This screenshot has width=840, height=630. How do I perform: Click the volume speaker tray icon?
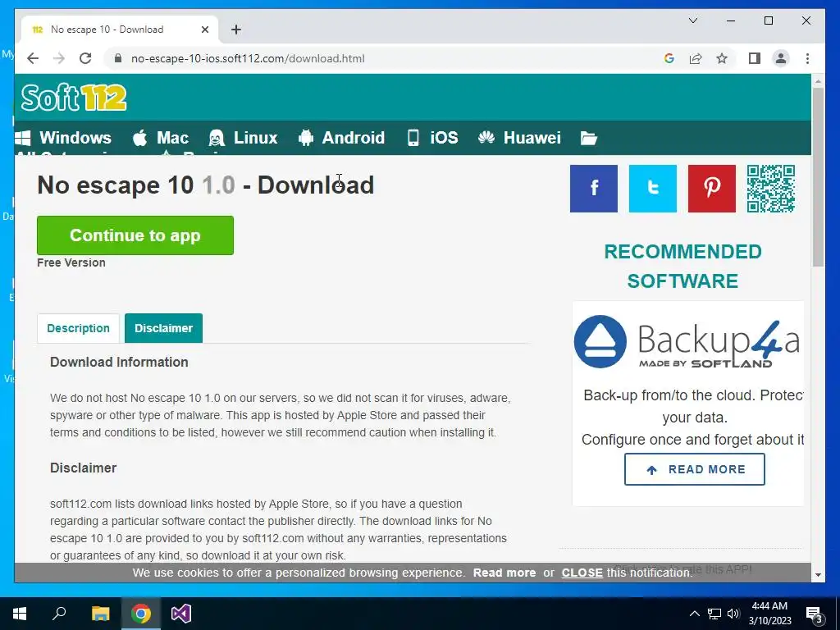tap(733, 614)
